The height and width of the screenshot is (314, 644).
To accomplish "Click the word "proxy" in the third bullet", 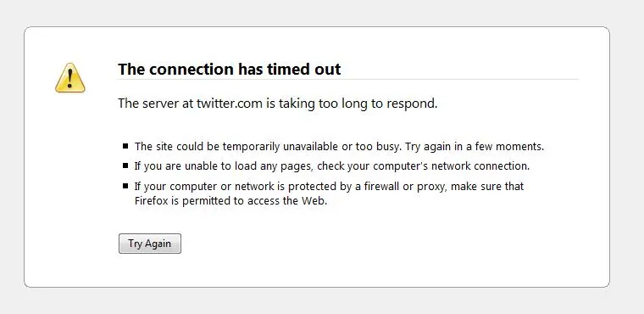I will (431, 188).
